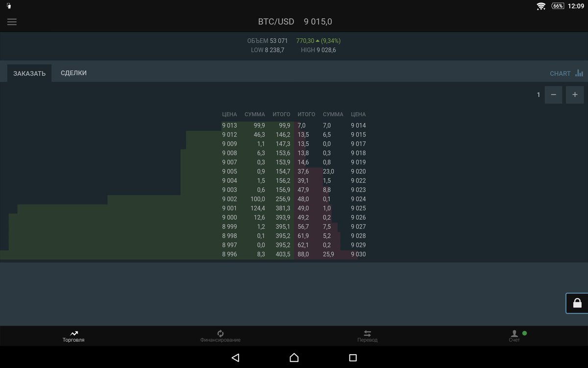Open the CHART view icon
The width and height of the screenshot is (588, 368).
click(579, 73)
